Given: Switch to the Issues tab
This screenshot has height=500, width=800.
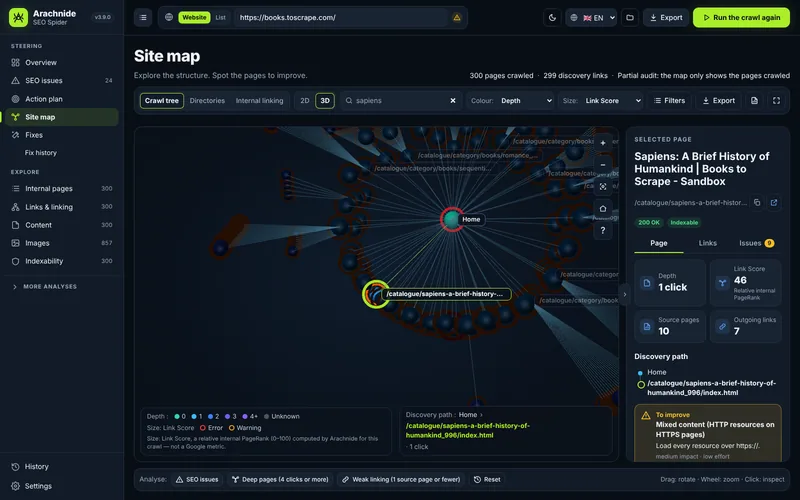Looking at the screenshot, I should coord(756,243).
